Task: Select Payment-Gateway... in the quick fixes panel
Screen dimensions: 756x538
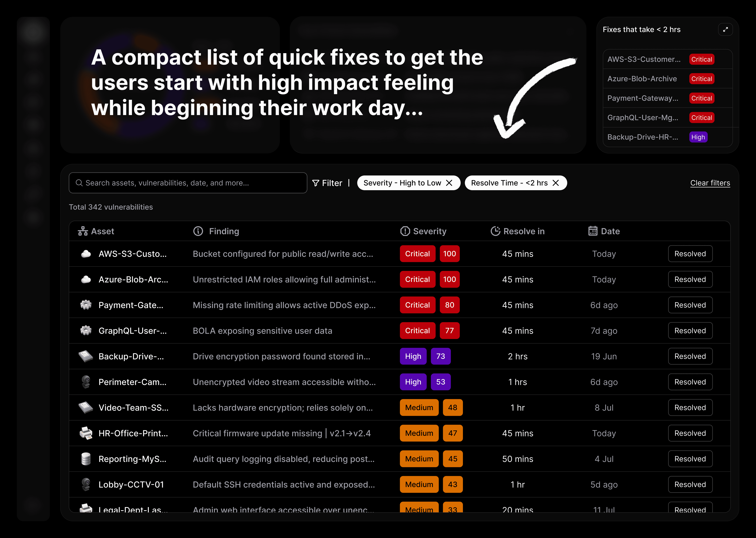Action: (668, 98)
